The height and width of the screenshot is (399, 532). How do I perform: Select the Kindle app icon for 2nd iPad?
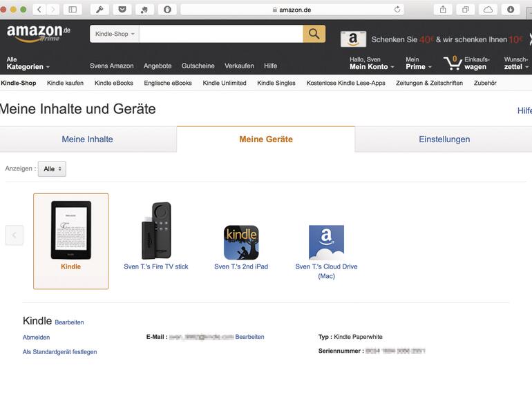[x=241, y=242]
